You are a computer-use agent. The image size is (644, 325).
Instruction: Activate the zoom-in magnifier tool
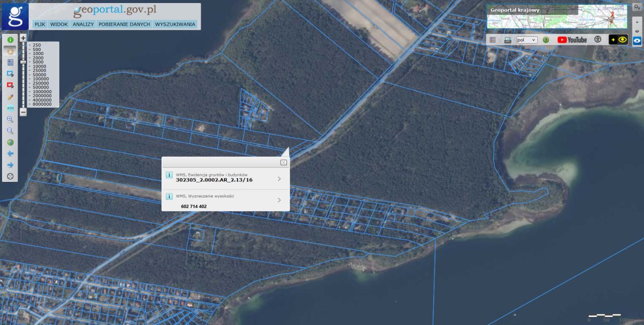(10, 119)
